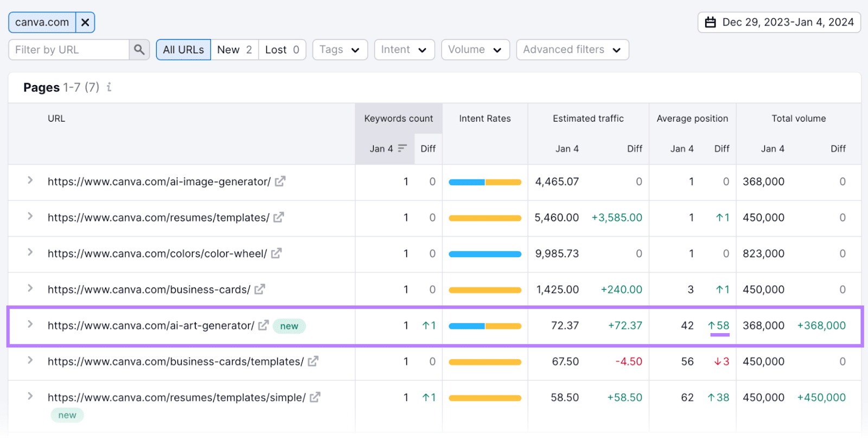Click intent rate bar for color-wheel
Viewport: 868px width, 440px height.
(x=485, y=254)
